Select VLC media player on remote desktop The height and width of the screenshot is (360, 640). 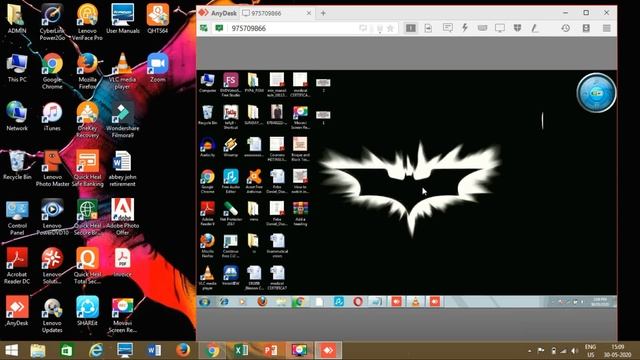coord(207,278)
